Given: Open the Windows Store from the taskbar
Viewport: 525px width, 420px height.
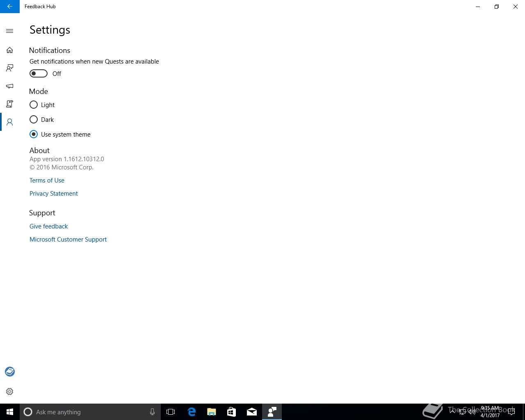Looking at the screenshot, I should point(232,412).
